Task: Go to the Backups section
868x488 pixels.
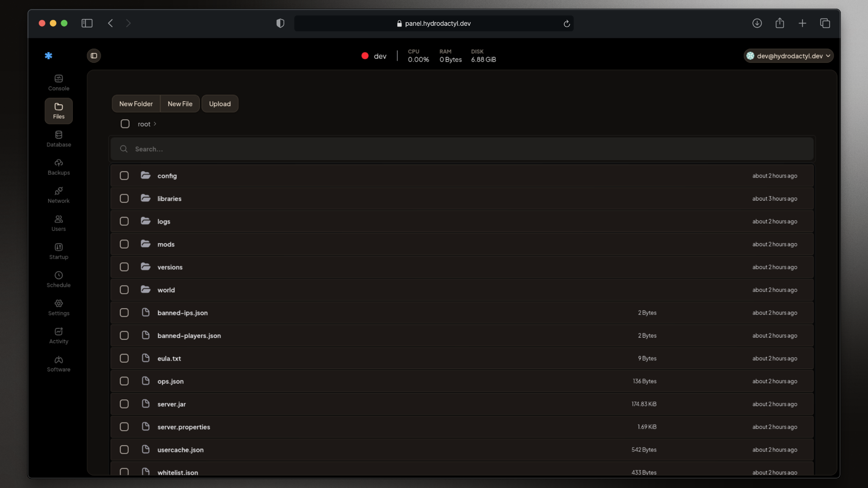Action: tap(59, 167)
